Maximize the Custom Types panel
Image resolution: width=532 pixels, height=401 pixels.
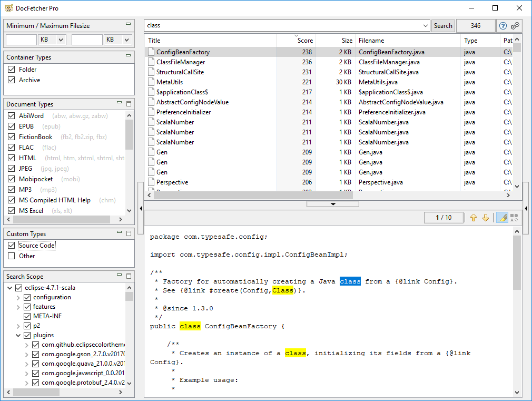pyautogui.click(x=129, y=233)
